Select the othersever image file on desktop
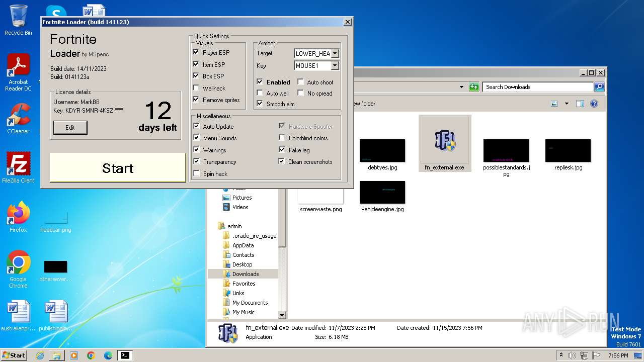This screenshot has width=644, height=362. (x=55, y=271)
